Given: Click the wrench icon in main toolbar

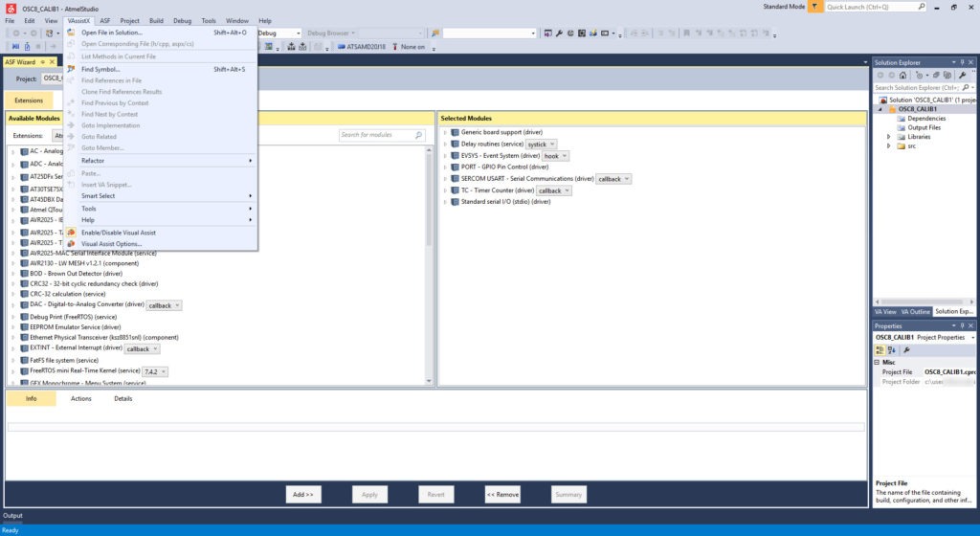Looking at the screenshot, I should 559,33.
